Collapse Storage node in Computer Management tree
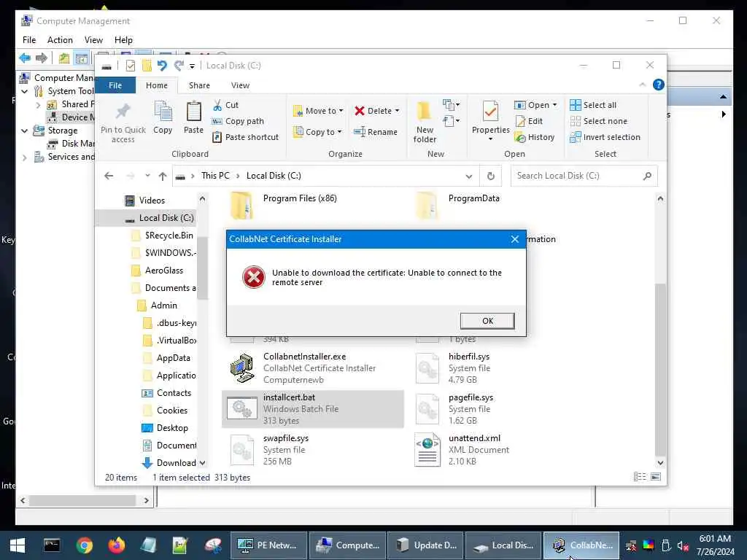 point(24,131)
